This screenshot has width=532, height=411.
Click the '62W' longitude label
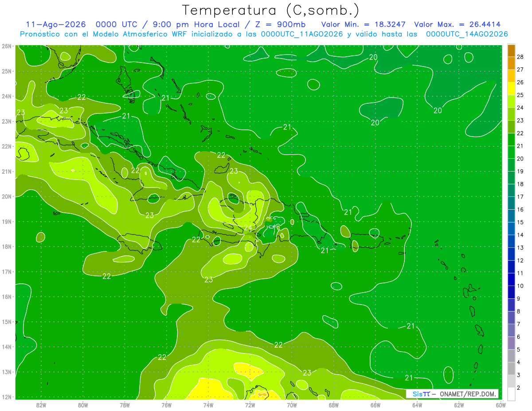click(459, 404)
